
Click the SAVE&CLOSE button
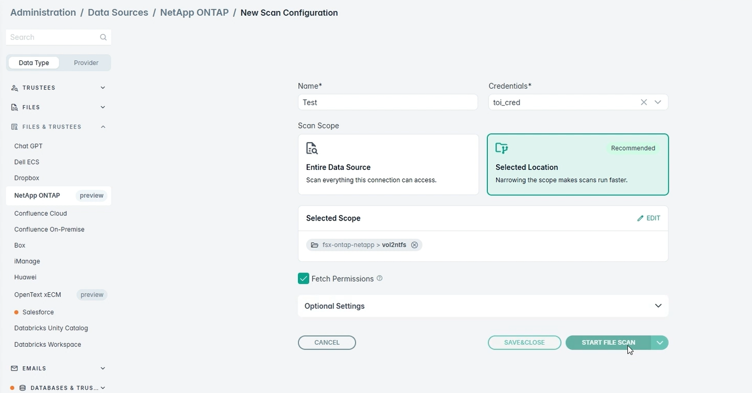tap(524, 343)
